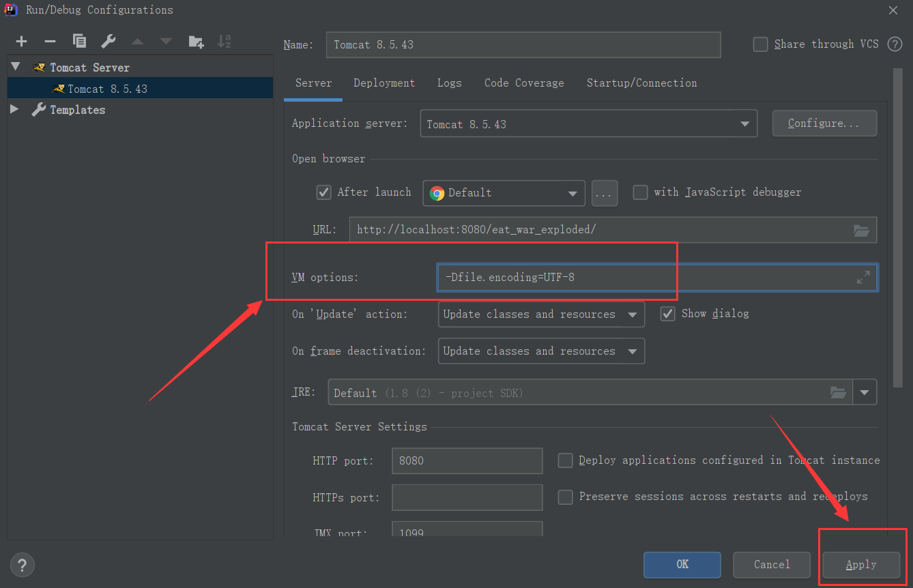Switch to the Deployment tab

383,83
